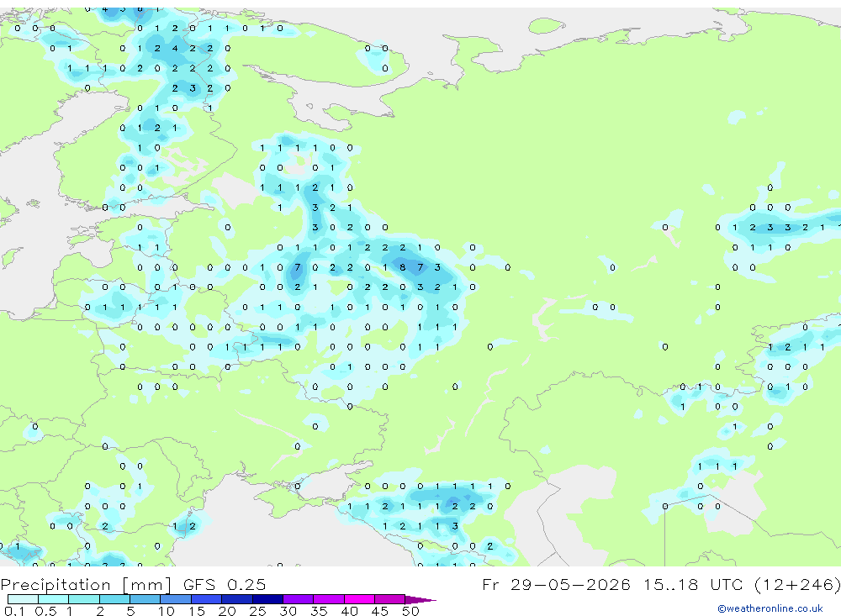Click the 35–40 mm violet legend swatch
Screen dimensions: 841x616
click(329, 599)
